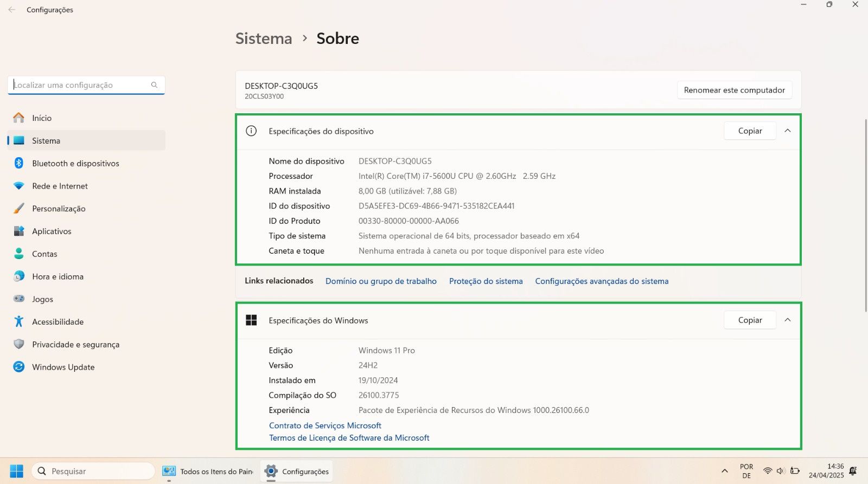Click the Personalização paintbrush icon
The width and height of the screenshot is (868, 484).
pyautogui.click(x=19, y=209)
